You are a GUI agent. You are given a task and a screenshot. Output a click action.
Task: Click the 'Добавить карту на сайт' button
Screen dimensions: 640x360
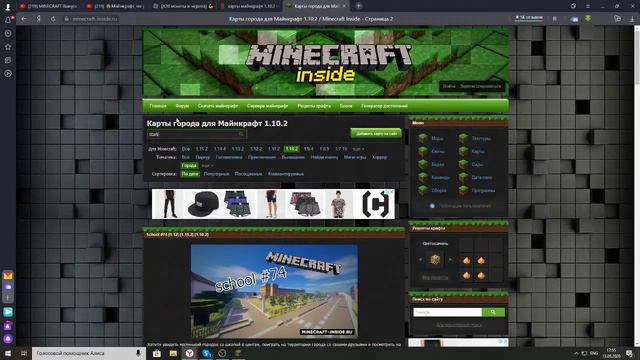[376, 133]
